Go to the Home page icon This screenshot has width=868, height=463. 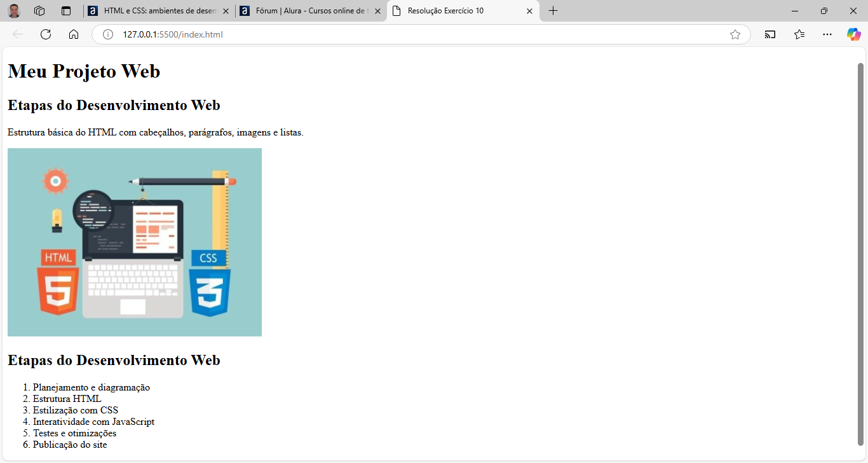pyautogui.click(x=74, y=34)
